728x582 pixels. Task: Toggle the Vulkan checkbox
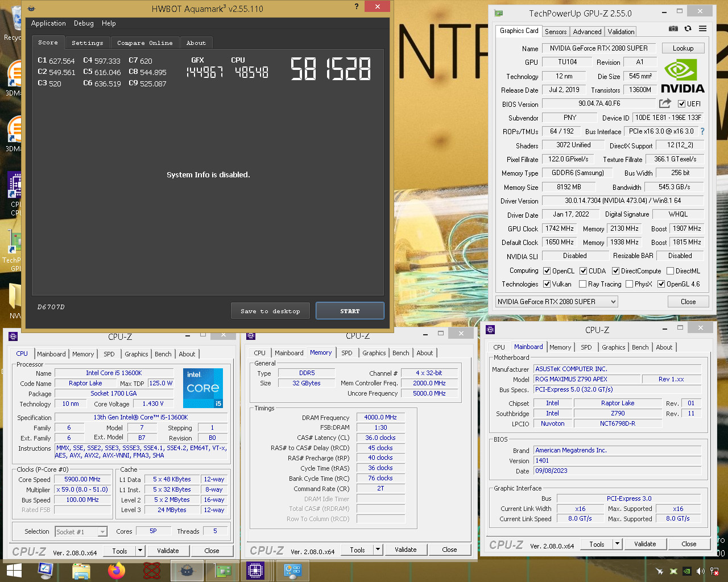(547, 284)
